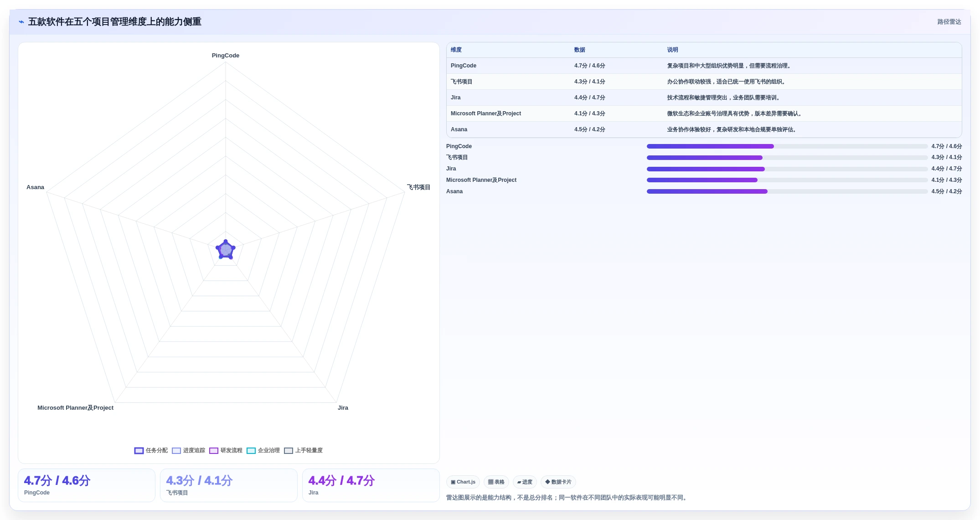Click the 数据卡片 tag chip
This screenshot has height=520, width=980.
tap(558, 482)
